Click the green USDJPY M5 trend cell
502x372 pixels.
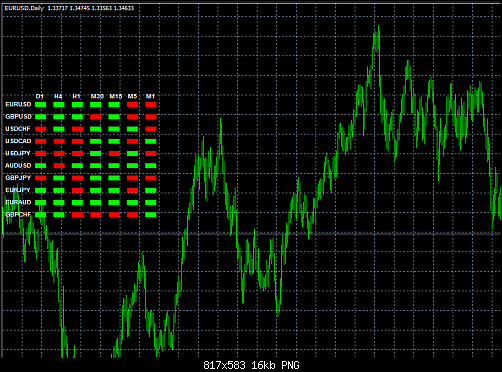pyautogui.click(x=133, y=154)
